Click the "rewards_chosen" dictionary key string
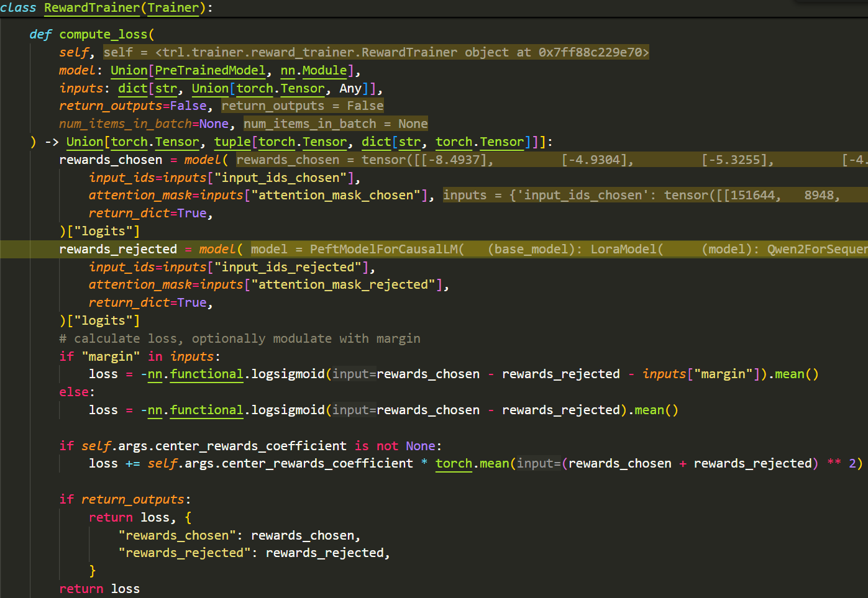 [x=177, y=535]
